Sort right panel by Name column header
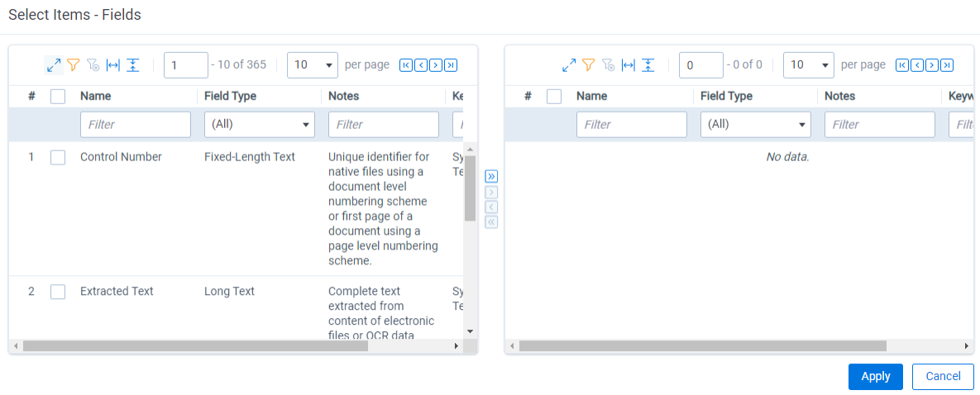The image size is (980, 395). [x=591, y=96]
